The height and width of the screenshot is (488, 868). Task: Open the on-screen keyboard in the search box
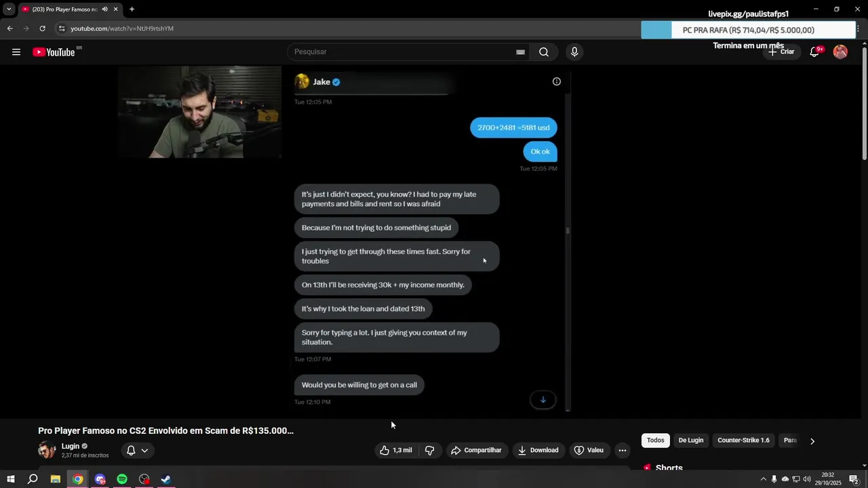520,52
